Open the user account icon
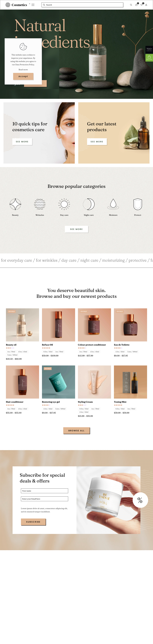Screen dimensions: 153x644 coord(146,5)
